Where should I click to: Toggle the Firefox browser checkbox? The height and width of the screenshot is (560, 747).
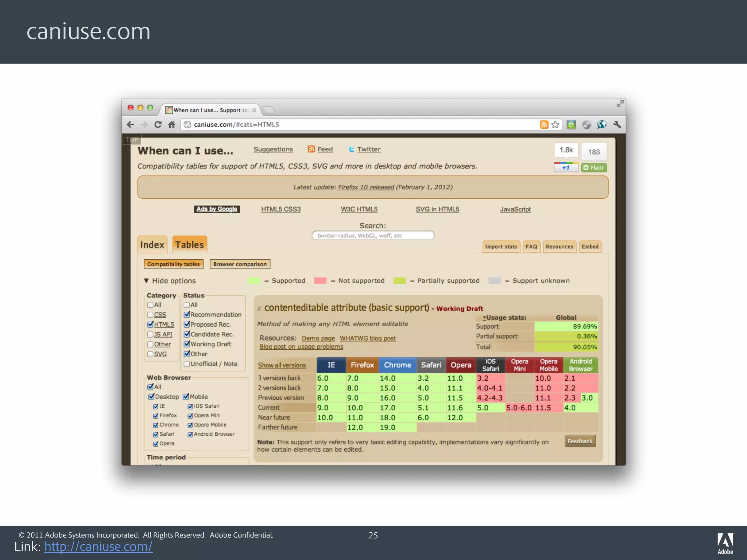(156, 416)
